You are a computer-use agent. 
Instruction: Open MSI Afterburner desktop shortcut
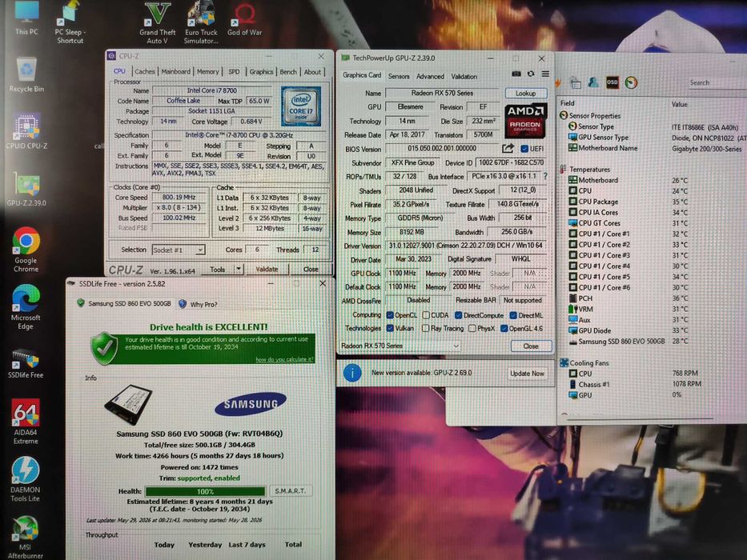[x=26, y=537]
